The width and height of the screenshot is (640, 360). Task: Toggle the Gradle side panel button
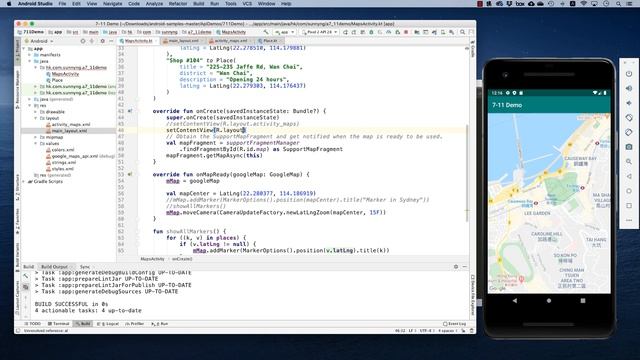click(x=473, y=49)
